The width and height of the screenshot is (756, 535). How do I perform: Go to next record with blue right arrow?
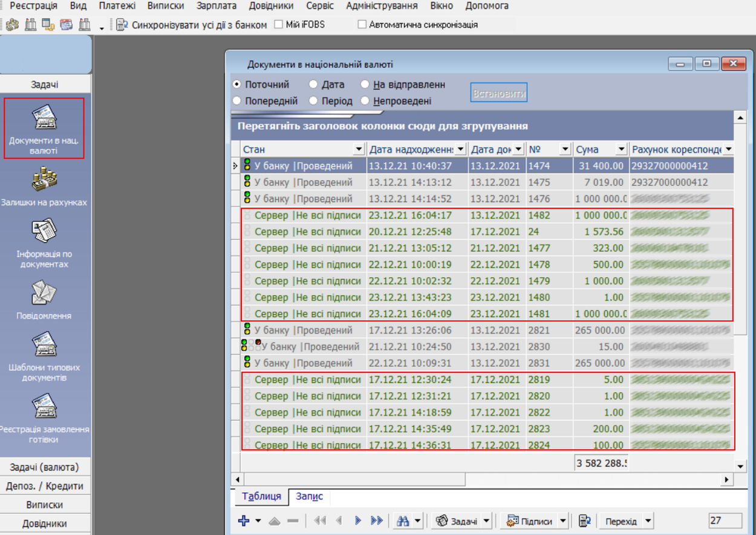coord(358,520)
